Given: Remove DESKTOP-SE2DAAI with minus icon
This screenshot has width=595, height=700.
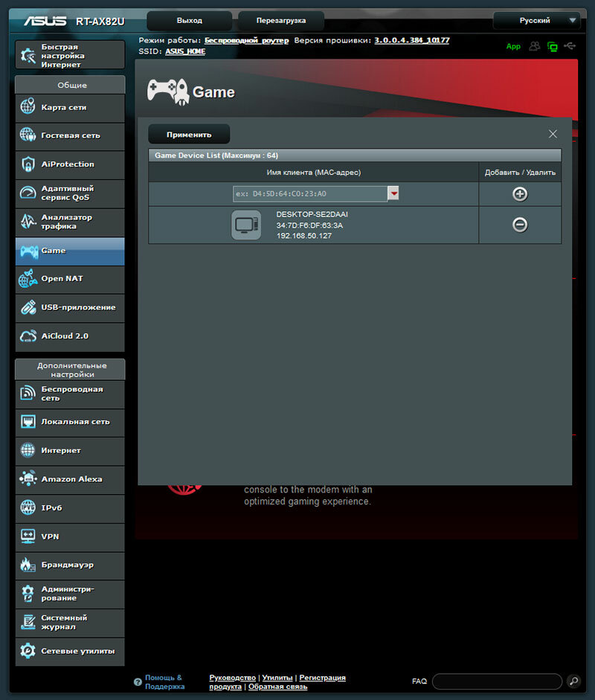Looking at the screenshot, I should tap(520, 225).
